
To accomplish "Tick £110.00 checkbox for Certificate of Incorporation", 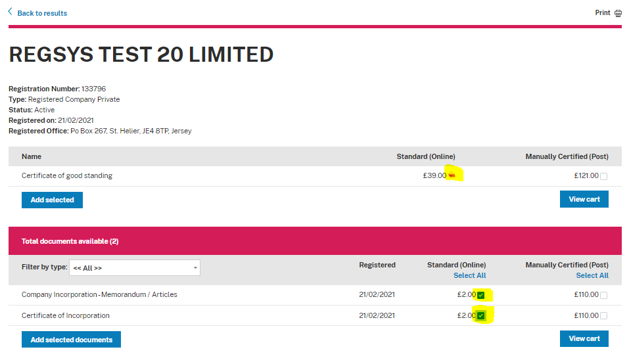I will click(x=604, y=316).
